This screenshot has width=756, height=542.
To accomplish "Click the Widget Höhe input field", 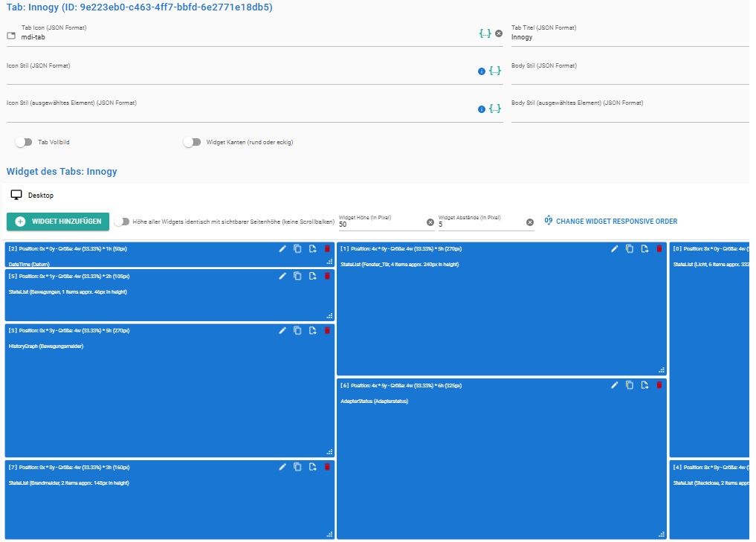I will pos(379,224).
